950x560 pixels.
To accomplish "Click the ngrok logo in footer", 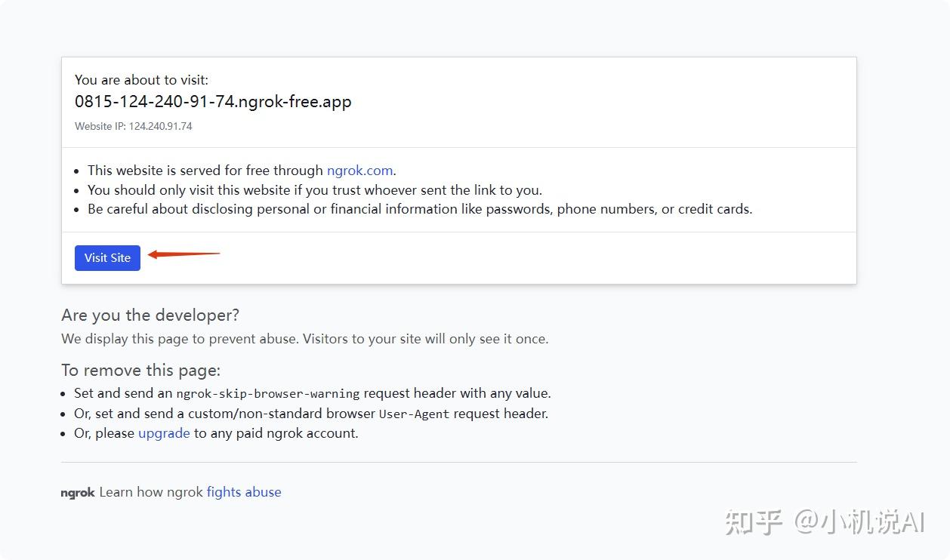I will (78, 493).
